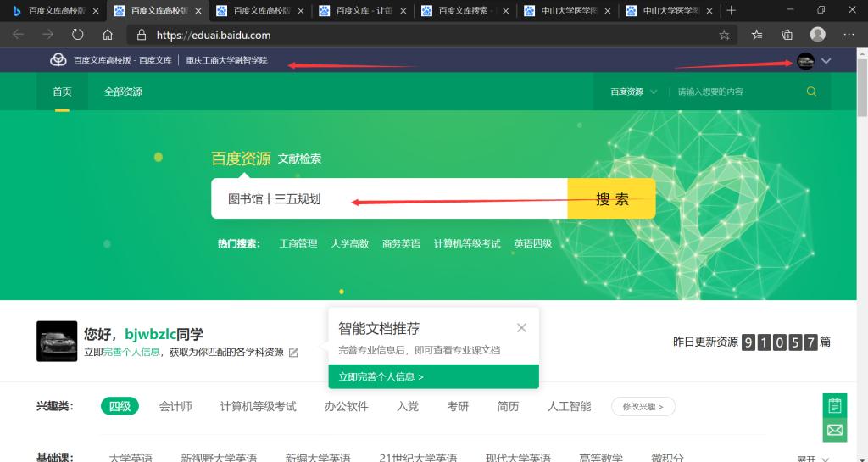Image resolution: width=868 pixels, height=462 pixels.
Task: Go to browser home icon
Action: click(108, 35)
